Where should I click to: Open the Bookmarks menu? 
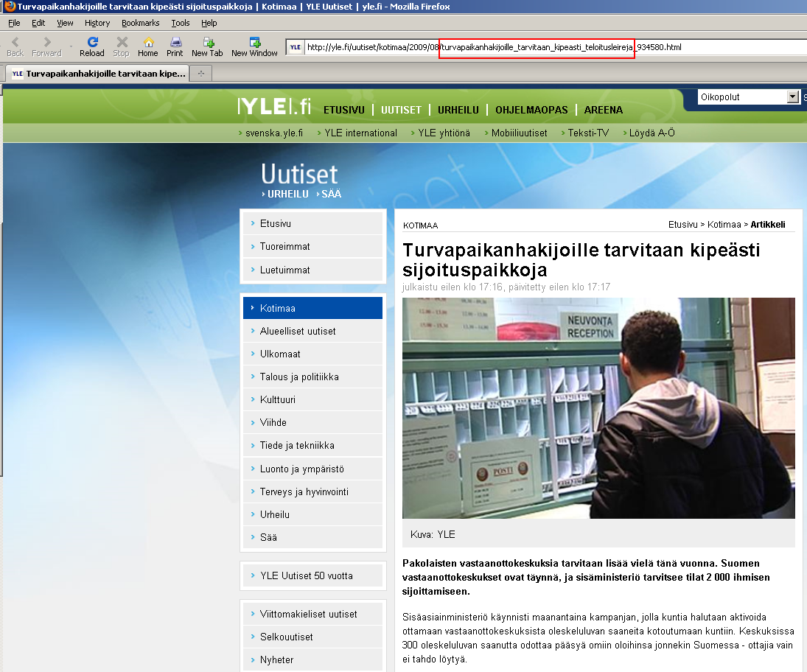coord(140,23)
